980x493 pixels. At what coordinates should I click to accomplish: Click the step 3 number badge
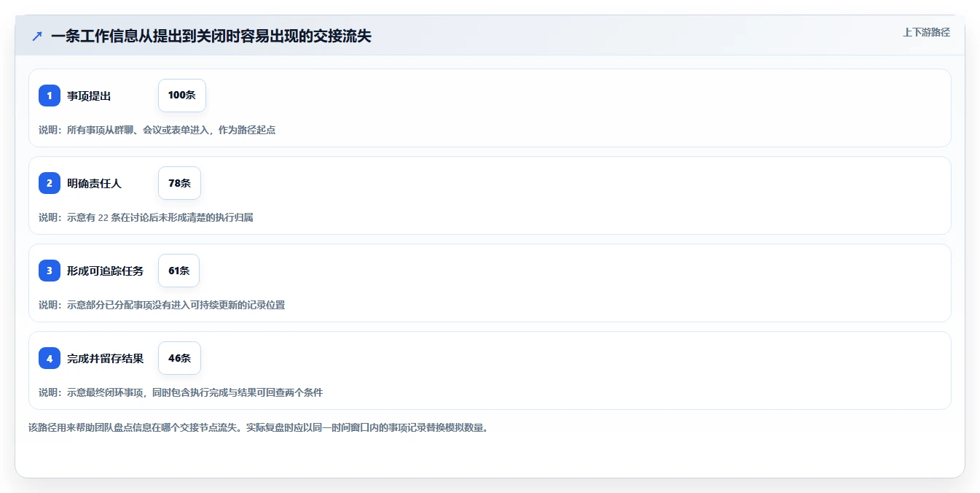(x=50, y=271)
